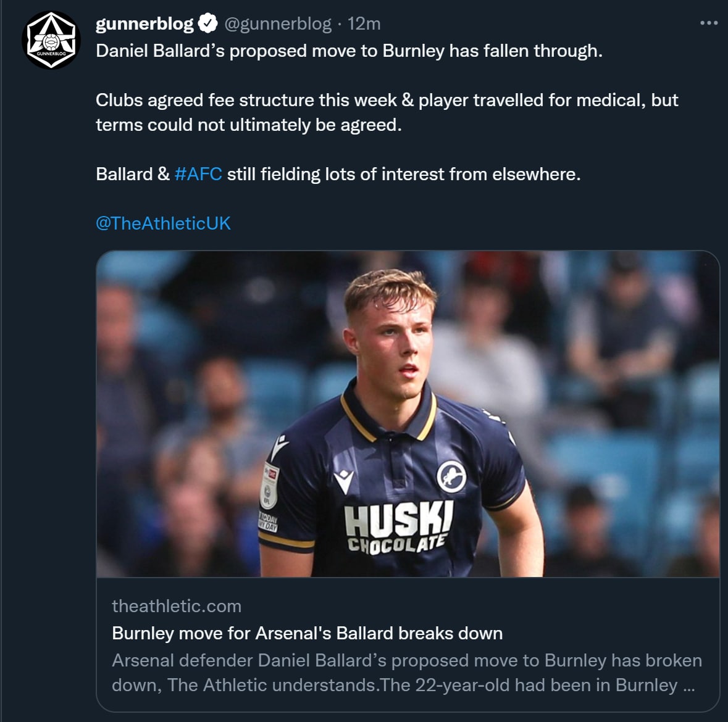
Task: Click the Millwall lion crest on shirt
Action: click(x=451, y=476)
